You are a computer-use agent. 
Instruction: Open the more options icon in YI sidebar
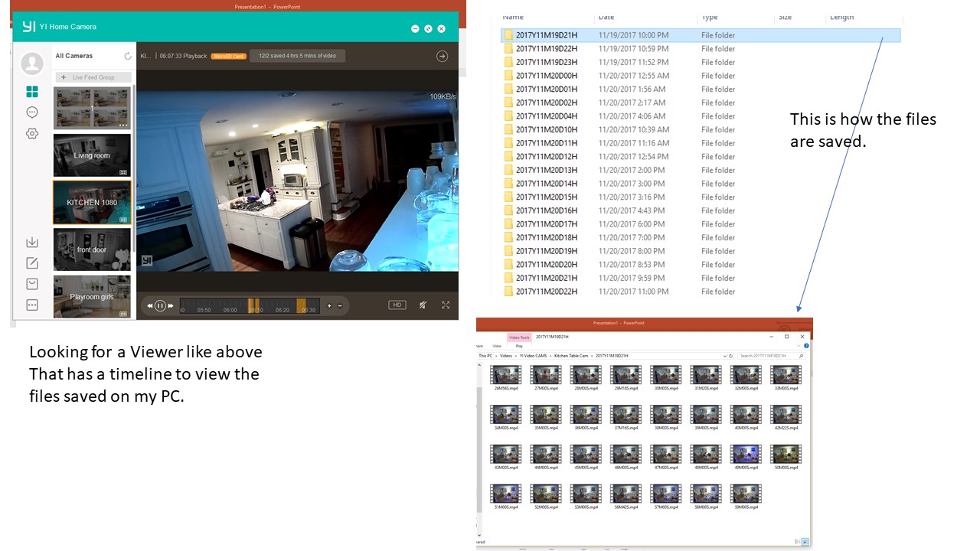coord(32,305)
